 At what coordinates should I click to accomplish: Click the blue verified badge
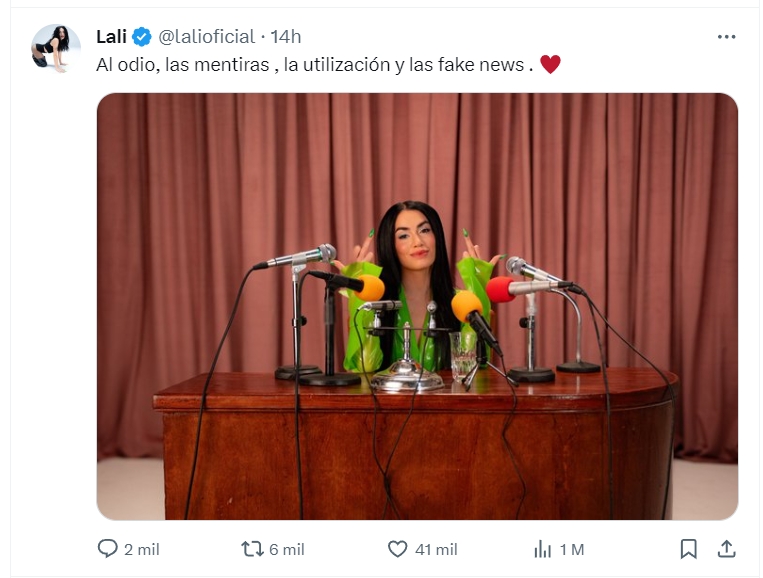coord(142,37)
